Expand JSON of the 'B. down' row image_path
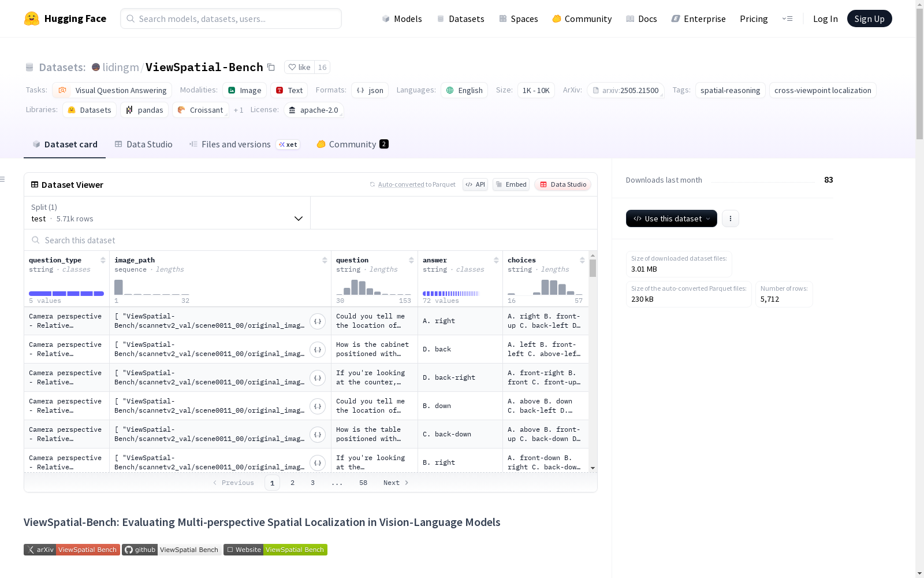924x578 pixels. tap(318, 406)
